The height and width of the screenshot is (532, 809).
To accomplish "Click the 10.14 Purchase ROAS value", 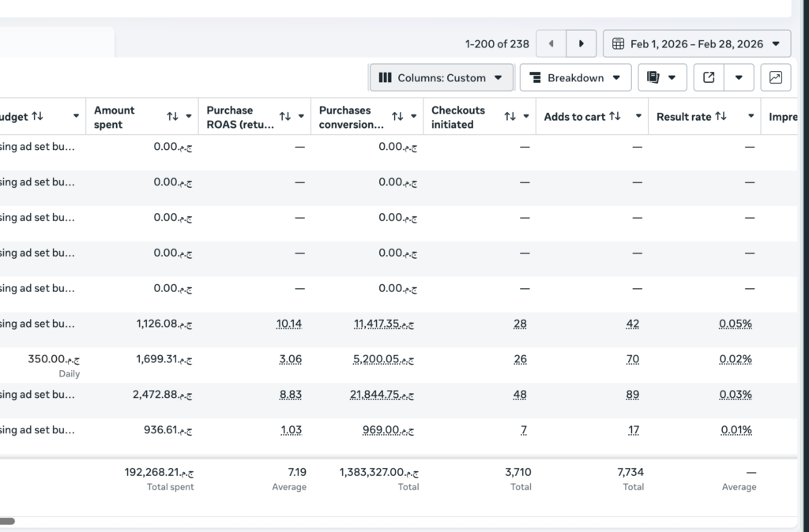I will 289,324.
